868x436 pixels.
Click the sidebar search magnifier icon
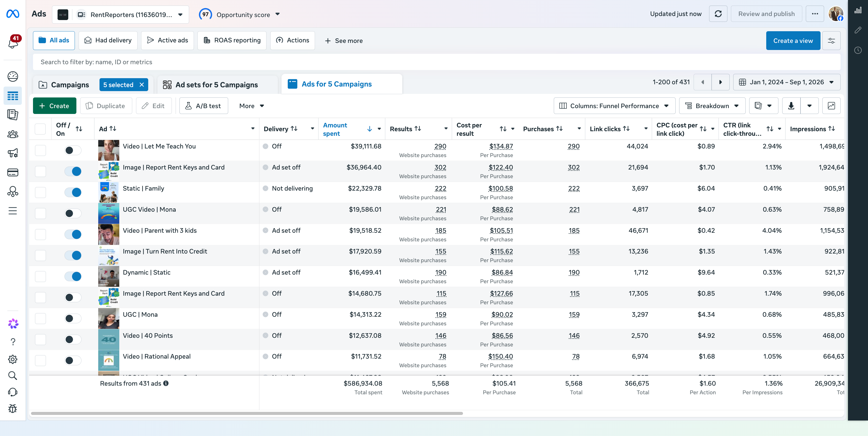tap(13, 375)
